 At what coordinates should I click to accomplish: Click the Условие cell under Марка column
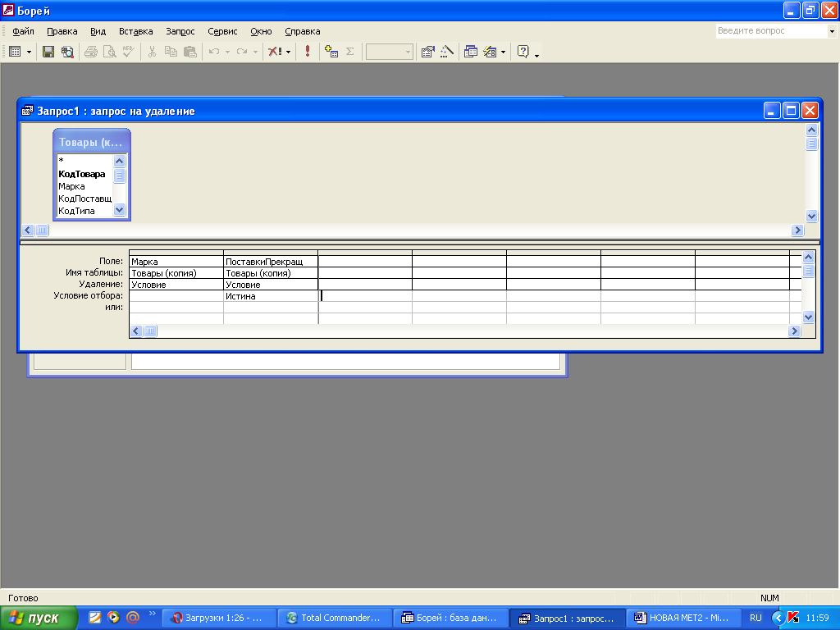point(176,285)
